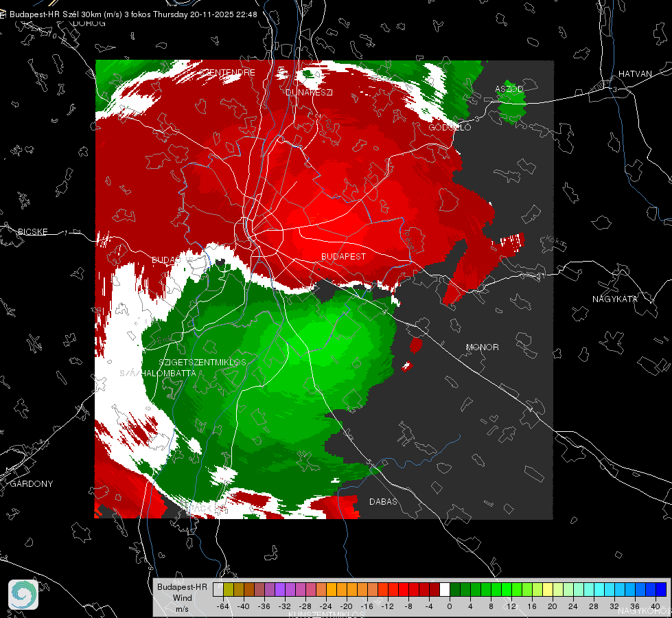This screenshot has width=672, height=618.
Task: Click the legend 'Wind' caption
Action: pos(182,598)
